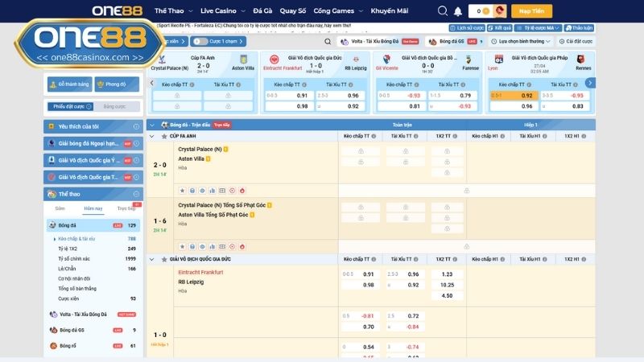Open the Quay Số menu item
The height and width of the screenshot is (362, 644).
click(x=293, y=11)
